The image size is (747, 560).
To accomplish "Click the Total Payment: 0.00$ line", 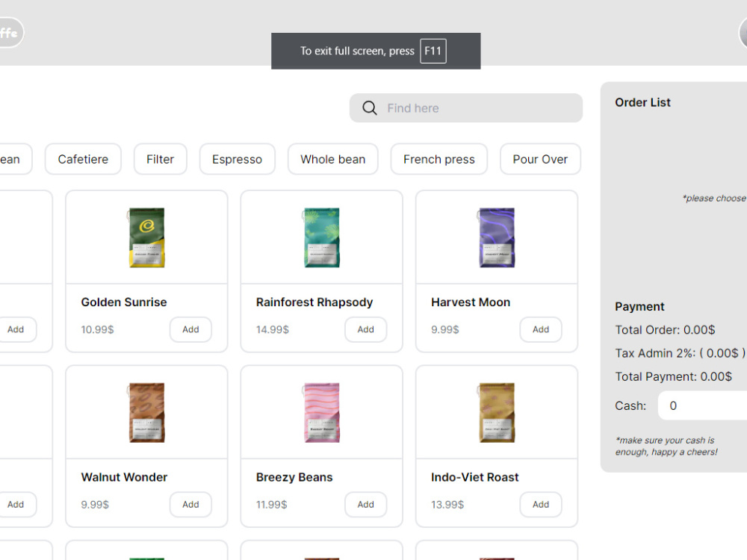I will point(674,376).
